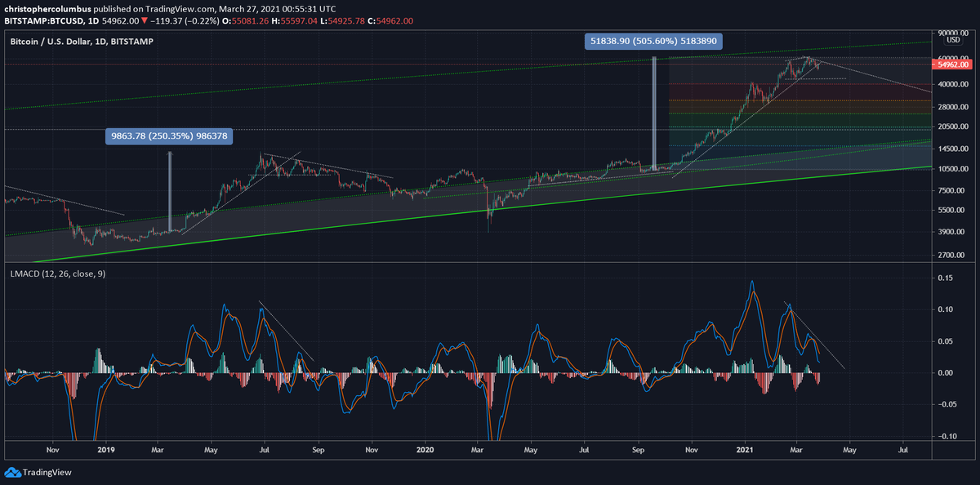Image resolution: width=980 pixels, height=485 pixels.
Task: Select the LMACD (12, 26, close, 9) indicator label
Action: pos(58,273)
